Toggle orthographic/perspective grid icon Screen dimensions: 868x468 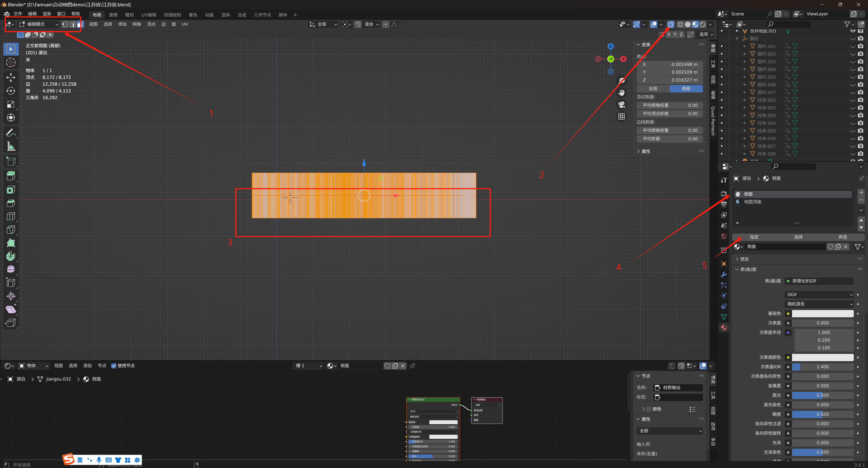pos(622,117)
